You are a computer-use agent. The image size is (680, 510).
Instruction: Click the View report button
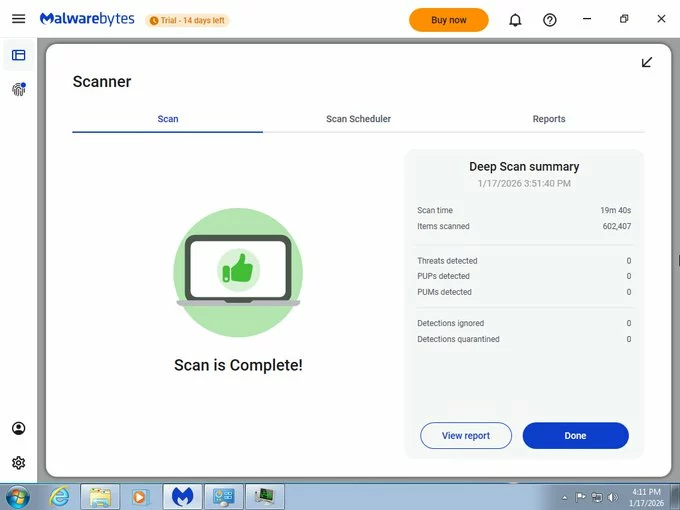point(466,436)
